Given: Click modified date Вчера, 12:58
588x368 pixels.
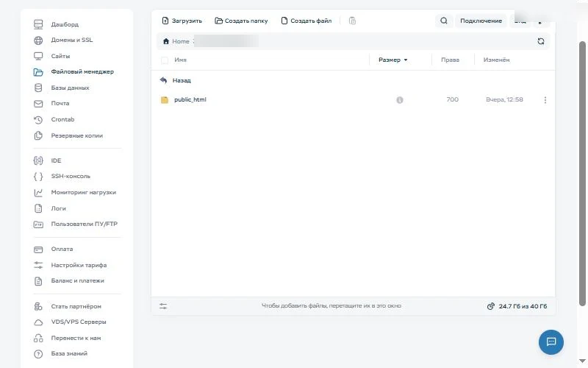Looking at the screenshot, I should click(504, 100).
